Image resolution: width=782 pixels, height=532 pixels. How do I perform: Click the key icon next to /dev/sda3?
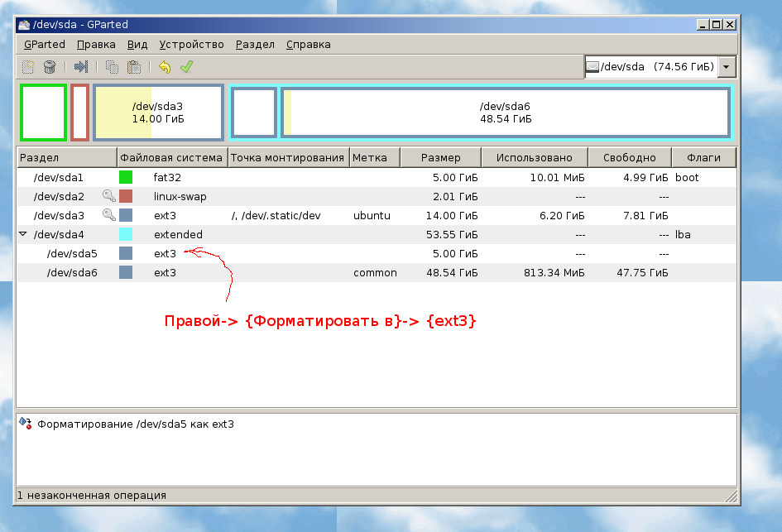pyautogui.click(x=108, y=215)
